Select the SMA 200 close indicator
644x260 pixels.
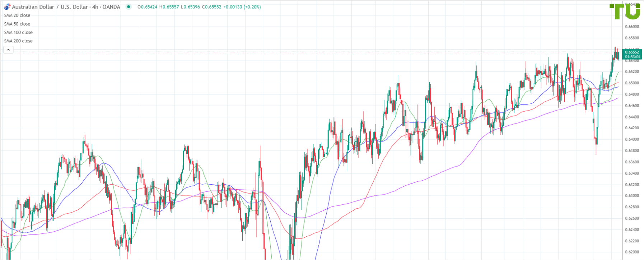(x=18, y=41)
